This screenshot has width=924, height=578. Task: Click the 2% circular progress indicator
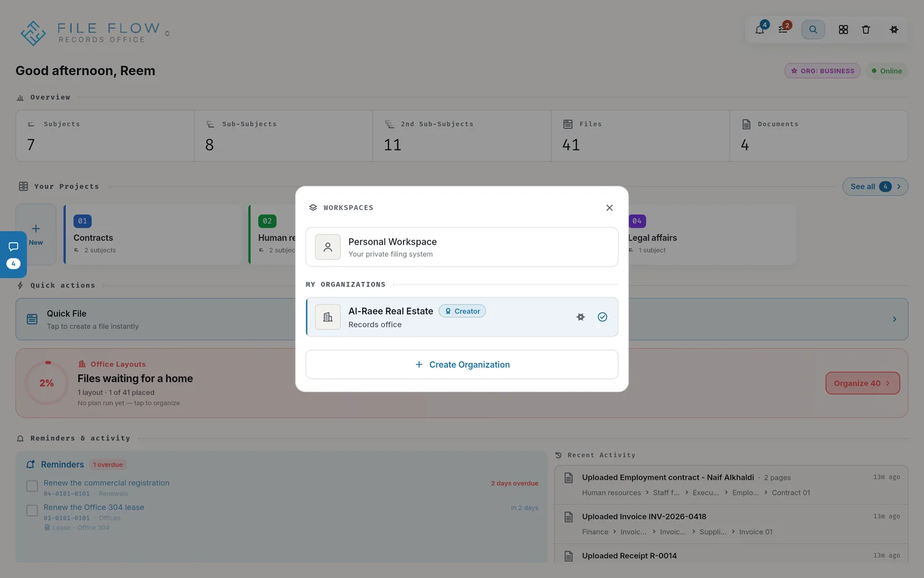pyautogui.click(x=47, y=383)
